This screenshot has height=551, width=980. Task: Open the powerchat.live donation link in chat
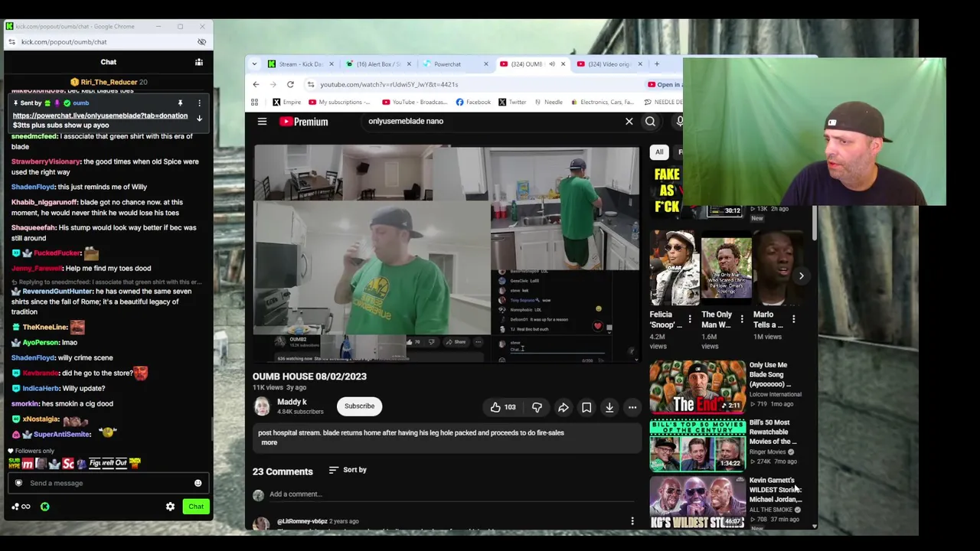pyautogui.click(x=100, y=116)
